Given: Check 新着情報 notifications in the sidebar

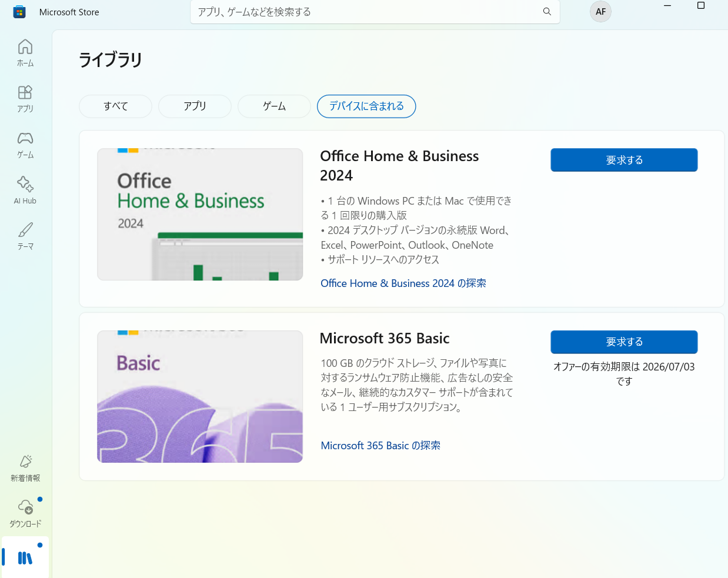Looking at the screenshot, I should pos(25,467).
